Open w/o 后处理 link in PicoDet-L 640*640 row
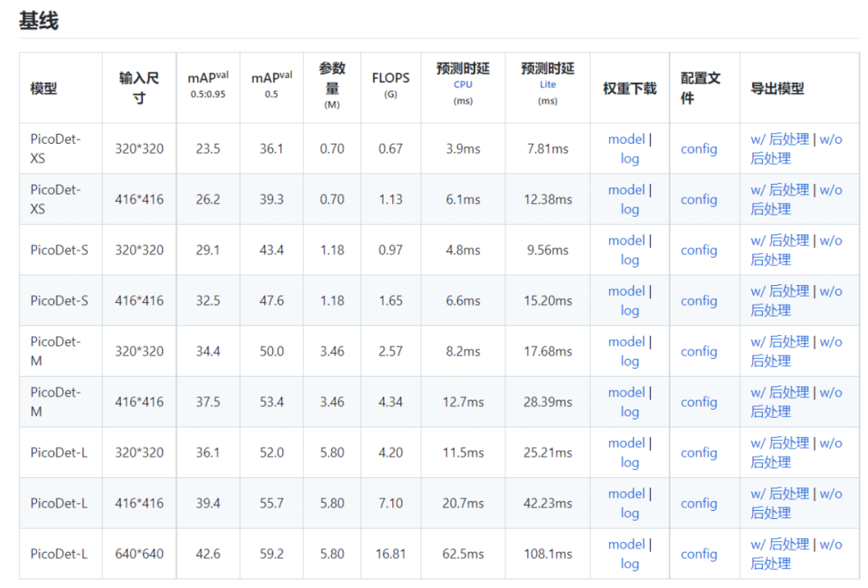868x588 pixels. point(796,553)
